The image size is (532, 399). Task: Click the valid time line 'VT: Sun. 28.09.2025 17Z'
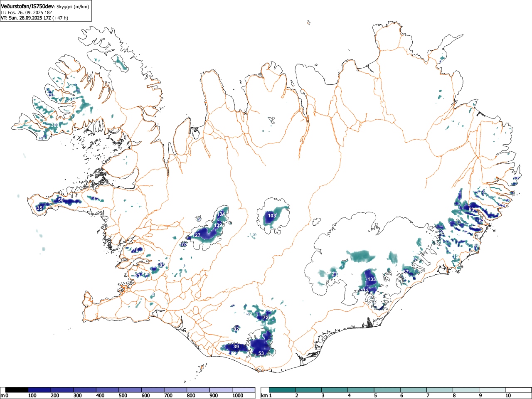click(x=26, y=18)
